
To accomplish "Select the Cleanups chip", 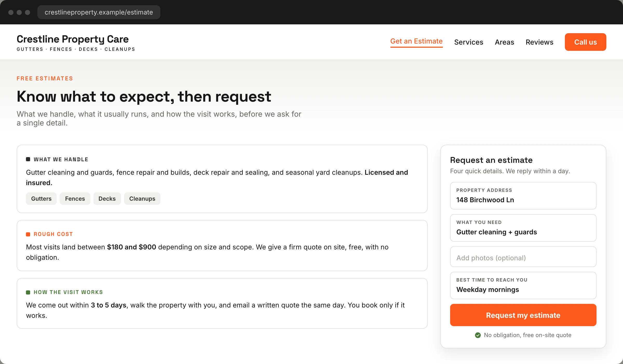I will click(x=142, y=199).
